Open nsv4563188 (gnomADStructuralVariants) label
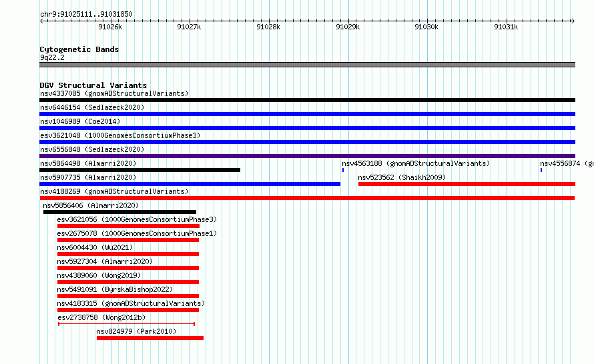594x364 pixels. click(416, 163)
